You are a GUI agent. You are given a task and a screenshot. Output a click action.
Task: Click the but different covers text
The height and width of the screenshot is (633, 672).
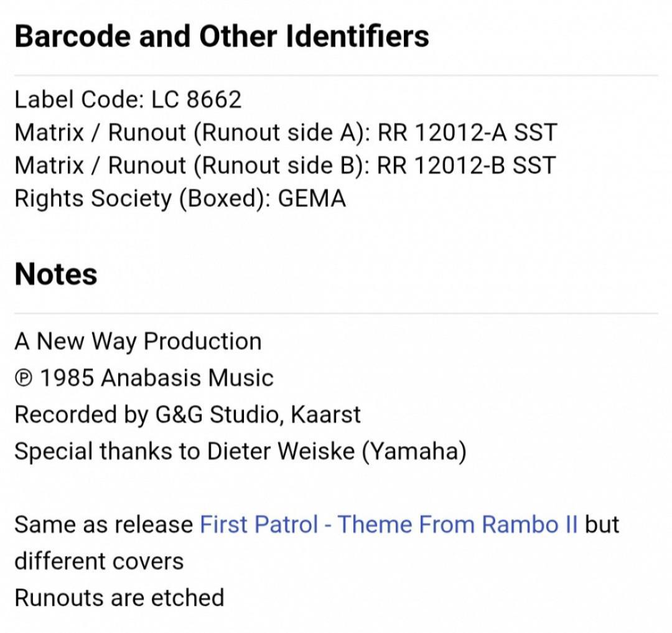coord(317,543)
